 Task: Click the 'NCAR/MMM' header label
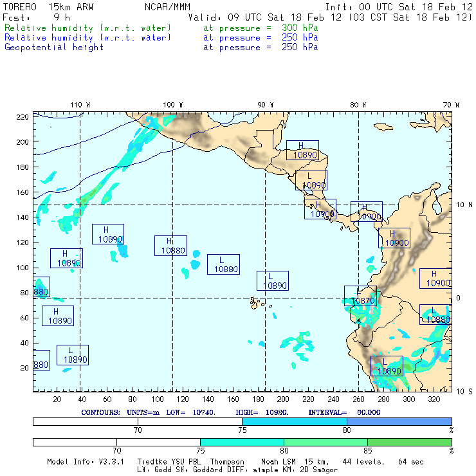point(168,7)
